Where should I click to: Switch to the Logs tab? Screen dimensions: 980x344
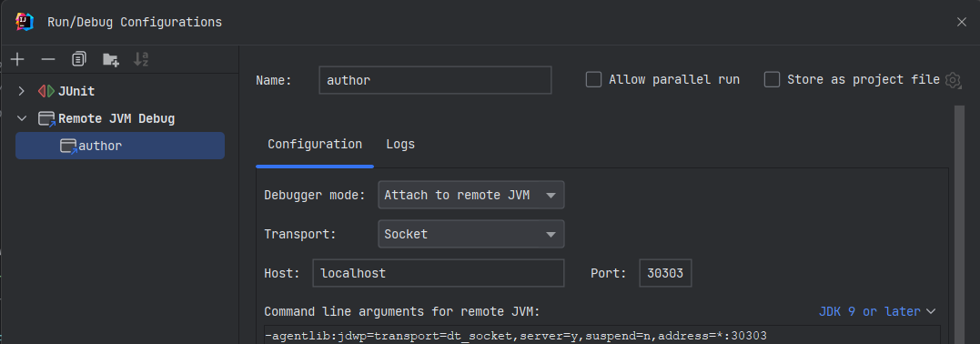tap(400, 145)
